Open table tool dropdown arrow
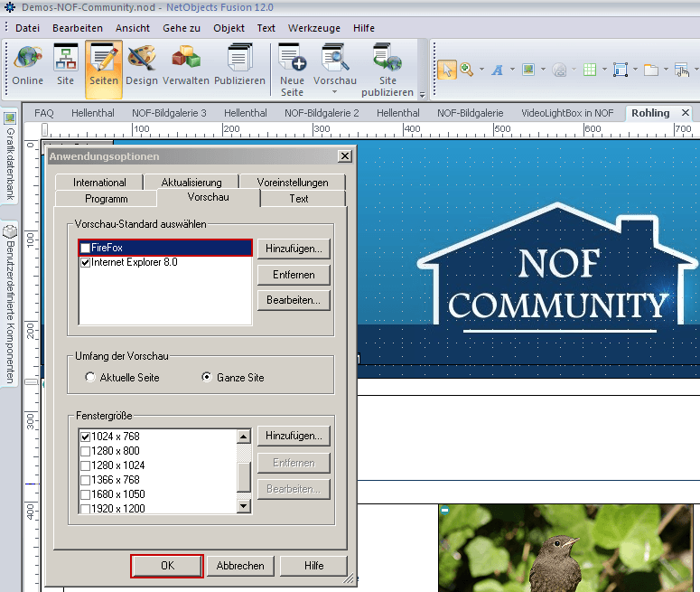 click(x=604, y=70)
